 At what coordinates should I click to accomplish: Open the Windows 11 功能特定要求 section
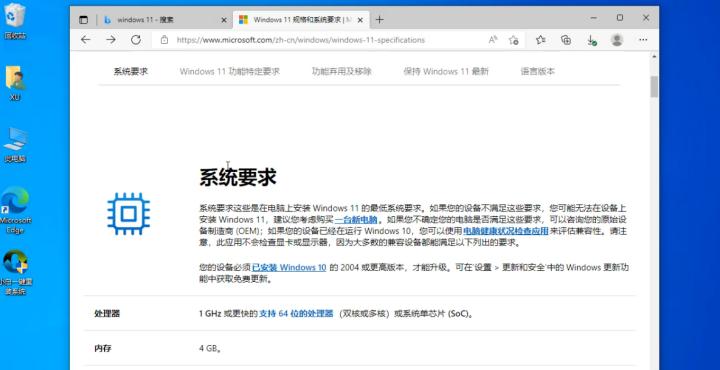pos(230,72)
